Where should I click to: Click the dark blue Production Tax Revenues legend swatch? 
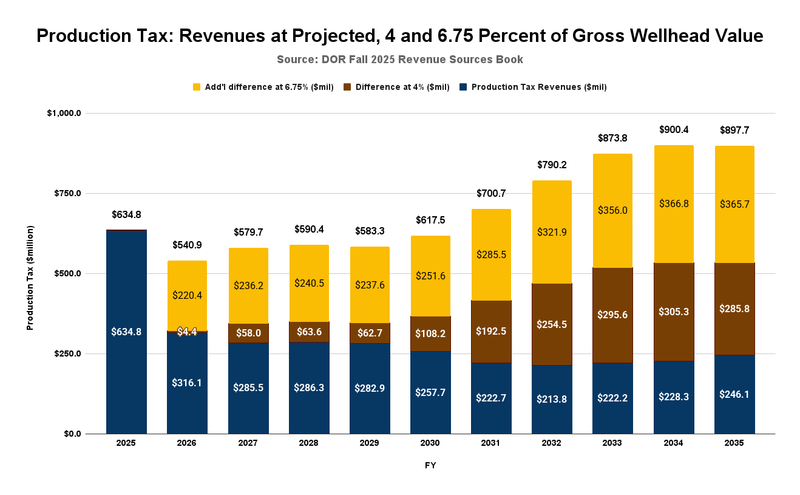(x=461, y=87)
